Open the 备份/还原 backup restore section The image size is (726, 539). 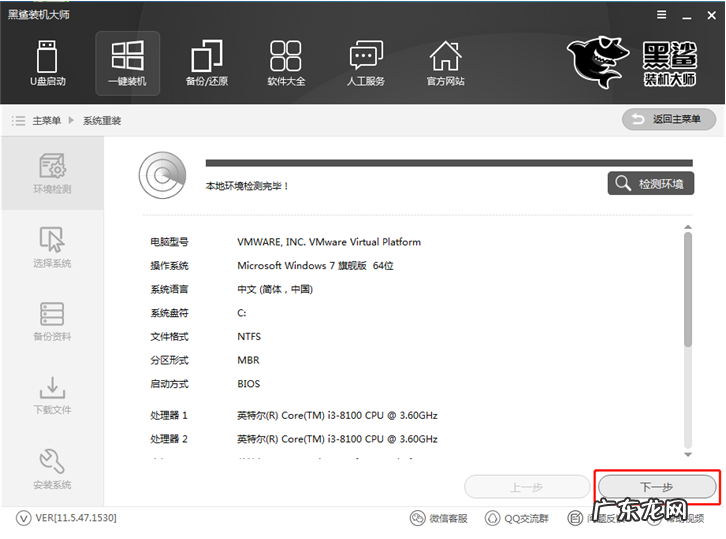pyautogui.click(x=207, y=63)
